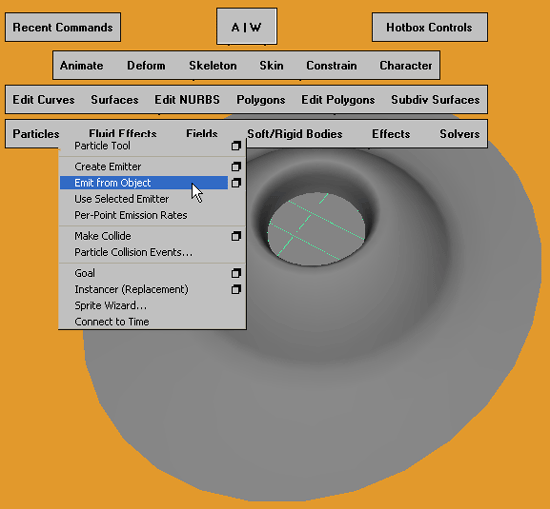Open Make Collide option box icon
Viewport: 550px width, 509px height.
pyautogui.click(x=236, y=236)
